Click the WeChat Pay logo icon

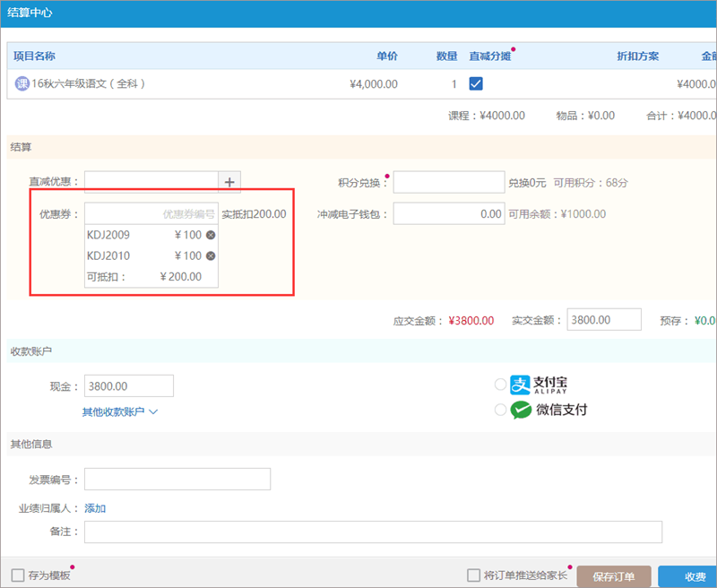coord(522,410)
